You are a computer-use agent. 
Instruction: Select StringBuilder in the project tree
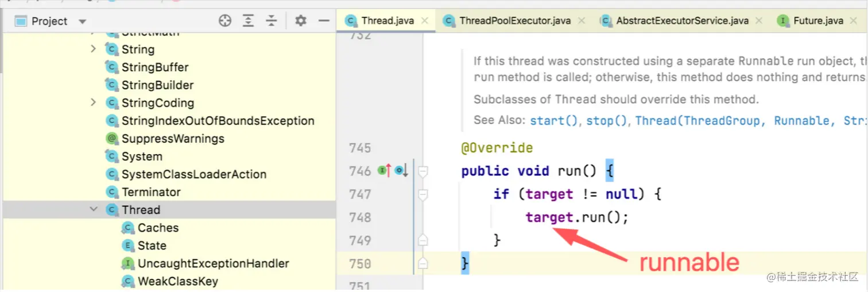[157, 85]
